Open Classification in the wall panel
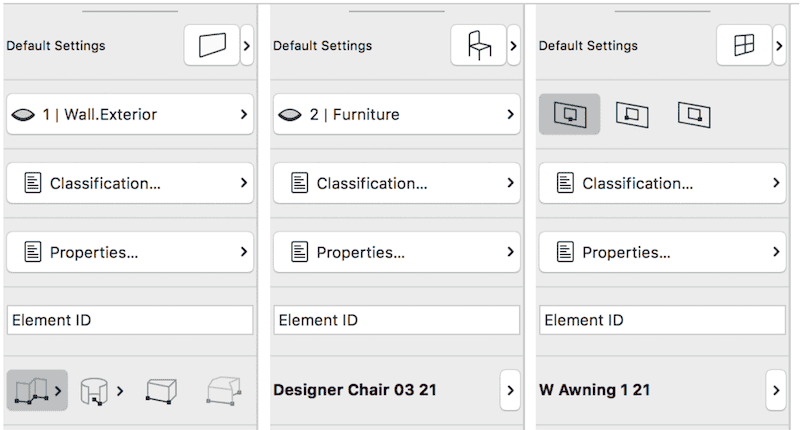This screenshot has width=800, height=430. coord(130,183)
